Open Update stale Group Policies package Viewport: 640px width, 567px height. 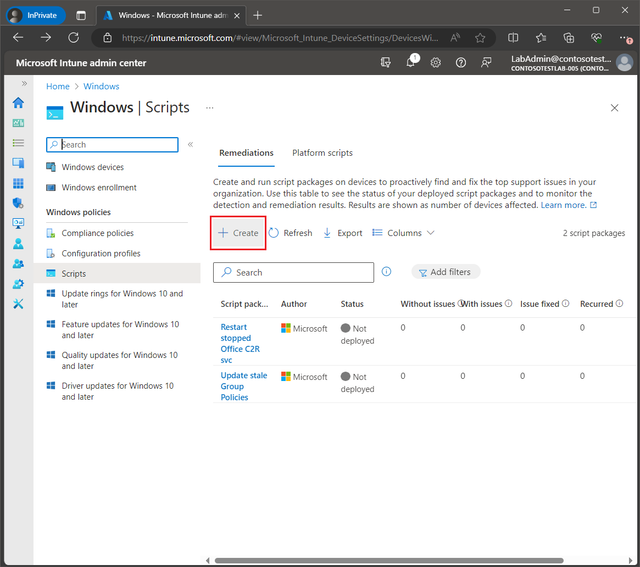click(244, 386)
